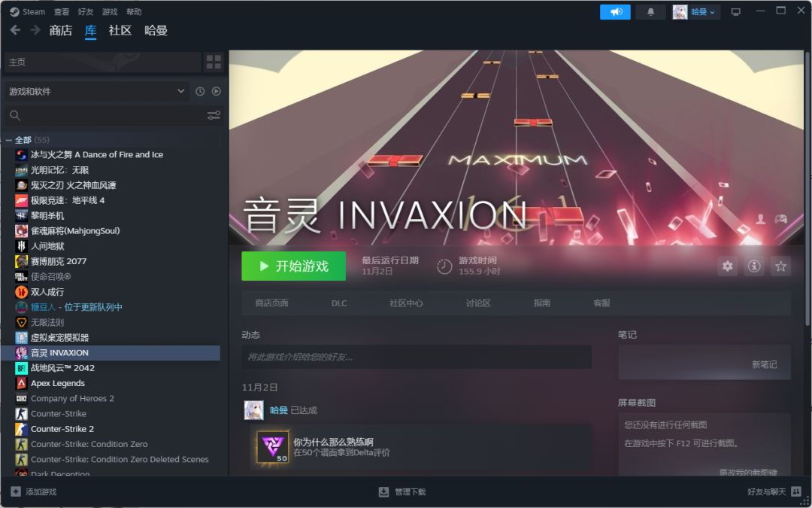
Task: Open the 指南 link
Action: point(542,303)
